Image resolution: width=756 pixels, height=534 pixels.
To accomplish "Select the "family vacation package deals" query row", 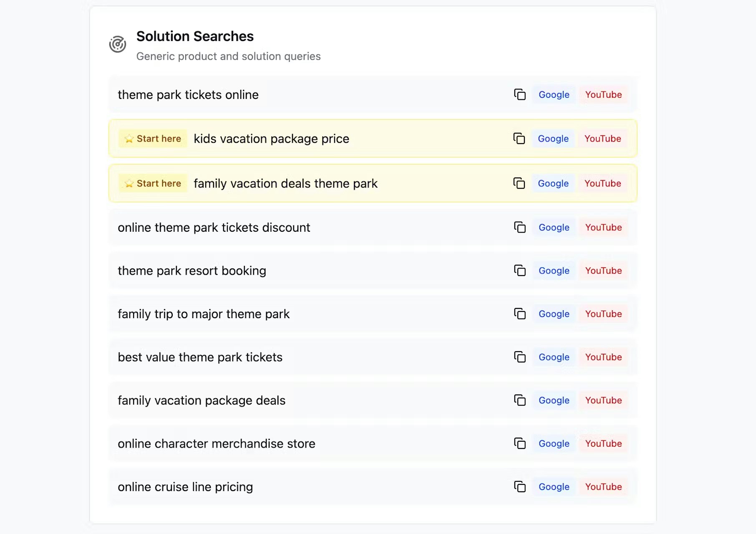I will pos(292,400).
